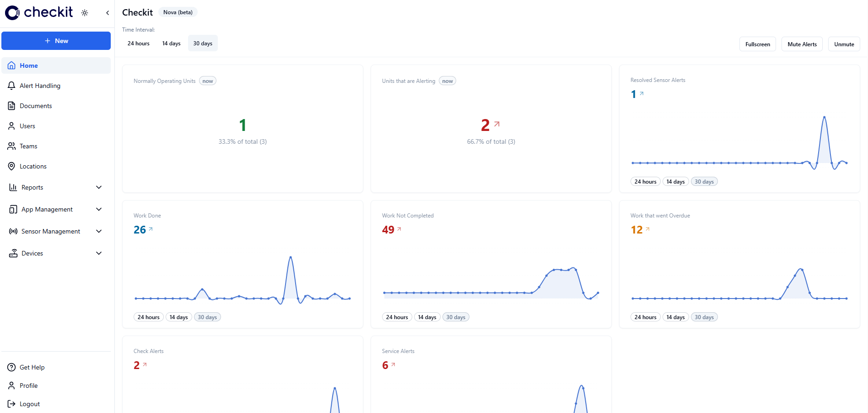The height and width of the screenshot is (413, 868).
Task: Click the Home house icon
Action: 11,65
